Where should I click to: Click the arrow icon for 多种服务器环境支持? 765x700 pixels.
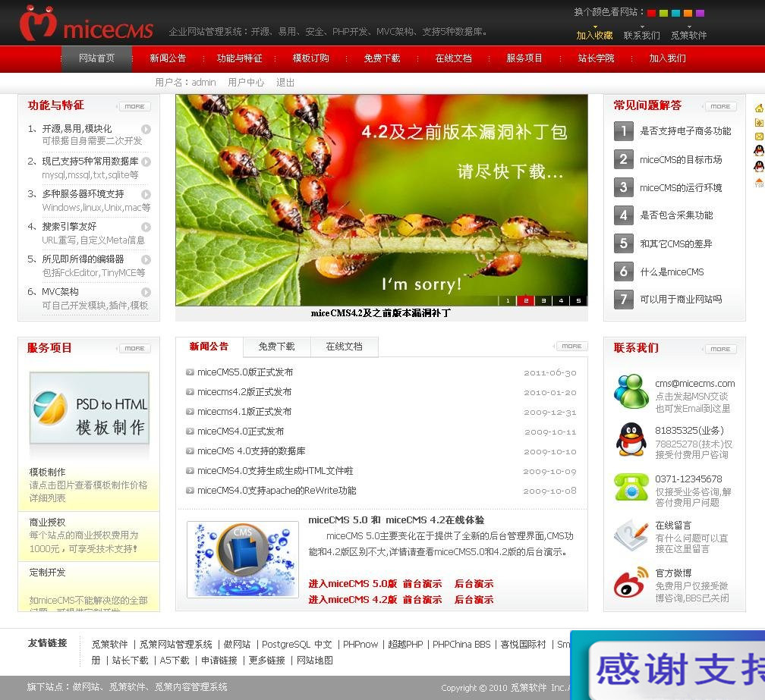pos(146,194)
